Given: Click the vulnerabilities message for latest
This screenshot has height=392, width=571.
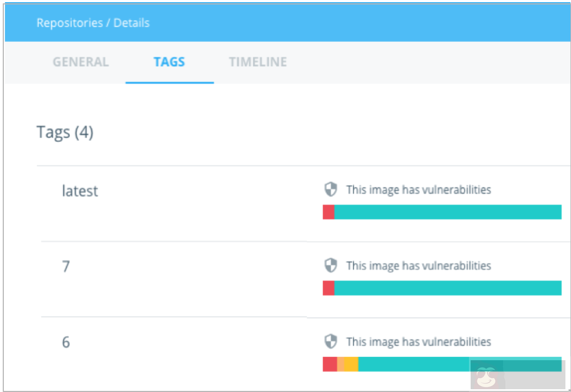Looking at the screenshot, I should [x=419, y=190].
